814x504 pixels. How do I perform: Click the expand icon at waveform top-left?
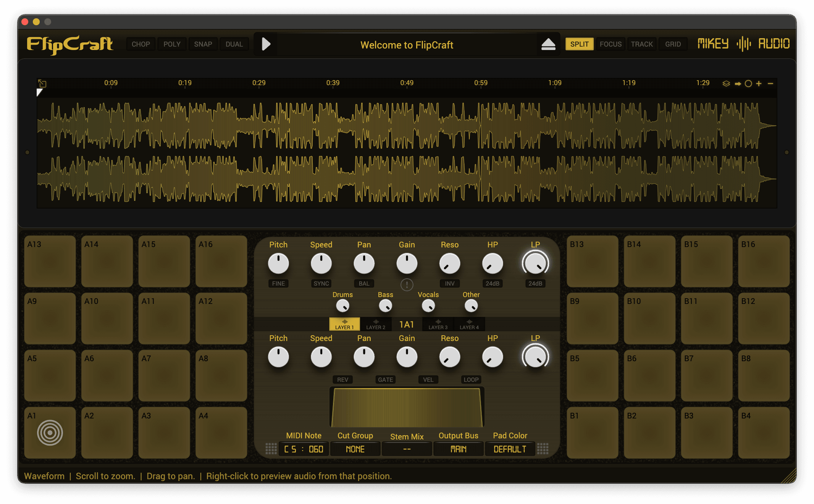(42, 83)
